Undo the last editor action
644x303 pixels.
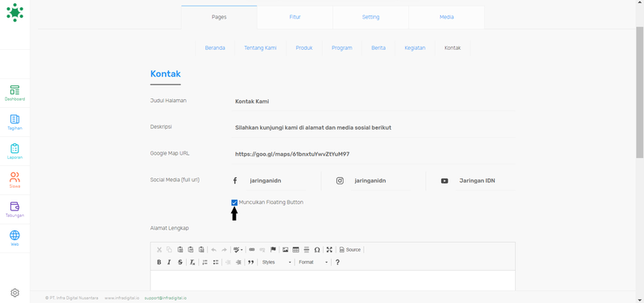tap(213, 250)
